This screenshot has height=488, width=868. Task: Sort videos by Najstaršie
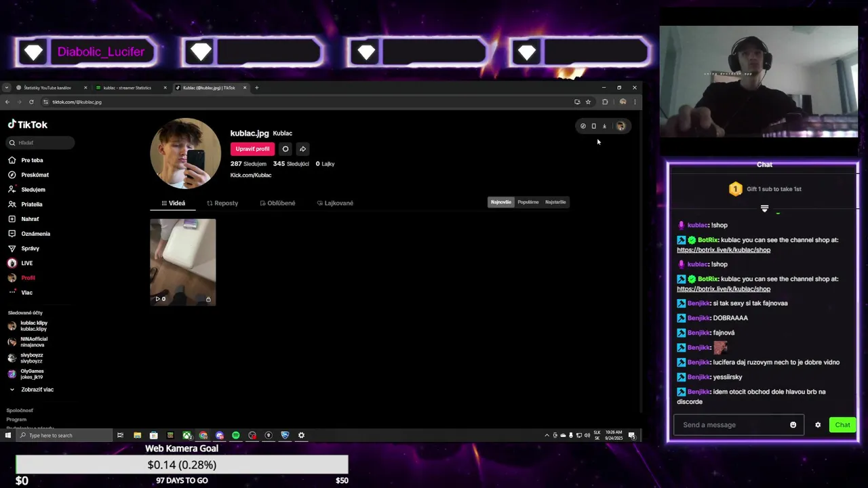coord(555,202)
